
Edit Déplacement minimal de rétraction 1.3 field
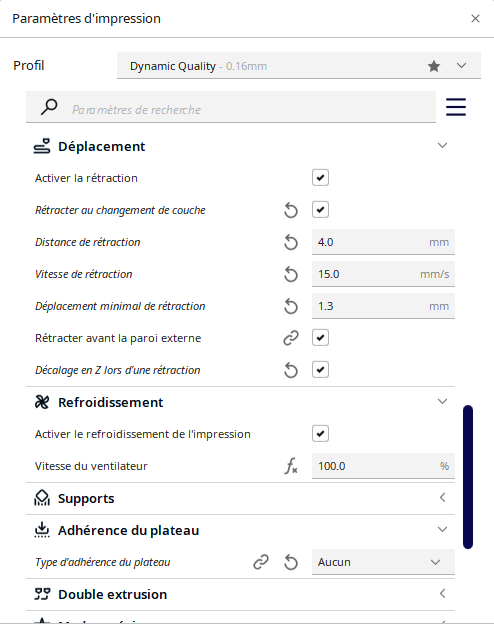(383, 306)
